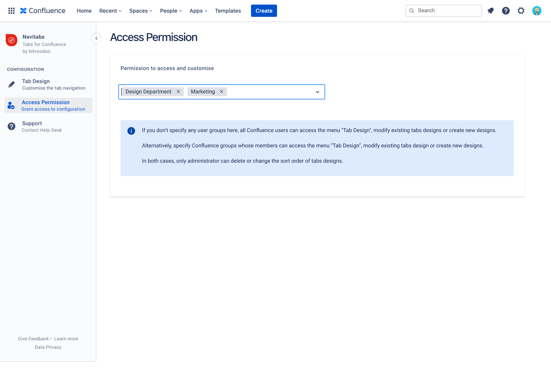Remove the Marketing group tag
Image resolution: width=551 pixels, height=392 pixels.
[222, 91]
